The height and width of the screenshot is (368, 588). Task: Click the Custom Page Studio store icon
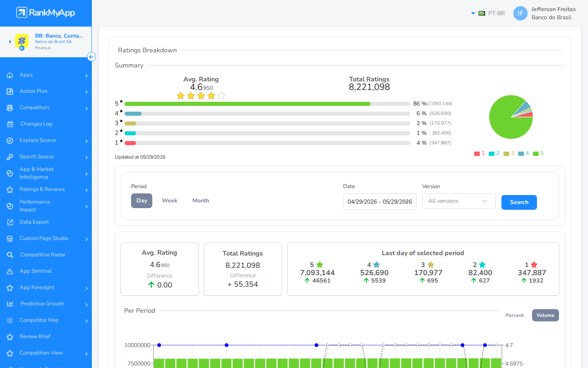(10, 239)
